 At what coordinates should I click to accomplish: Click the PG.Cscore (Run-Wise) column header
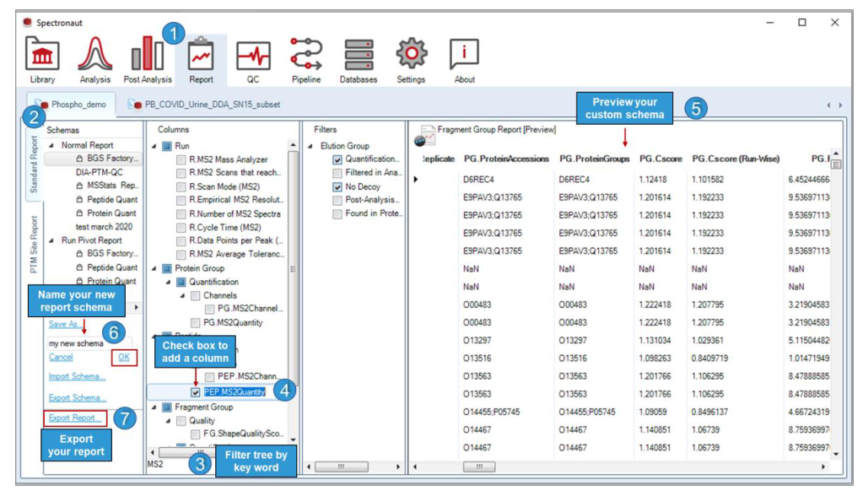click(x=736, y=159)
